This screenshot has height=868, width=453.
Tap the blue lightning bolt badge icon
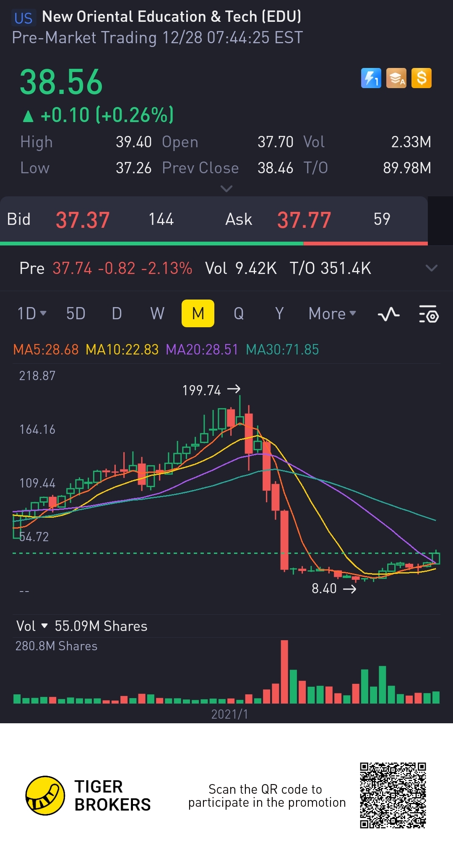click(371, 78)
